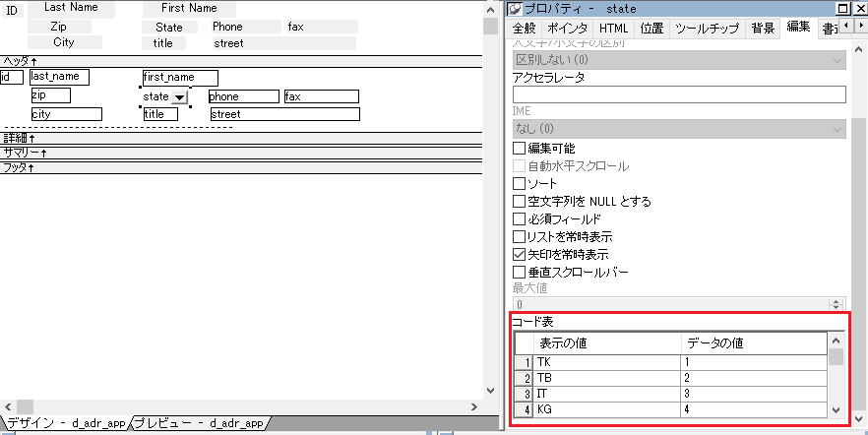
Task: Open the ツールチップ properties tab
Action: point(708,29)
